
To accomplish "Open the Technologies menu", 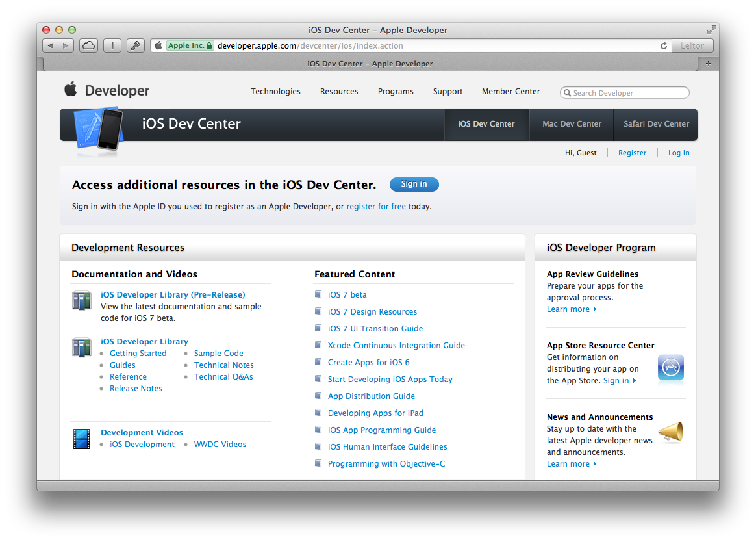I will pos(275,91).
